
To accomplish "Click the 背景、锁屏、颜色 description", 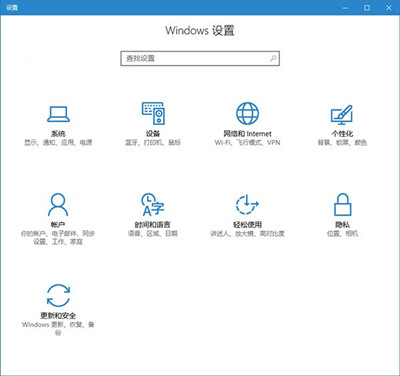I will tap(342, 143).
